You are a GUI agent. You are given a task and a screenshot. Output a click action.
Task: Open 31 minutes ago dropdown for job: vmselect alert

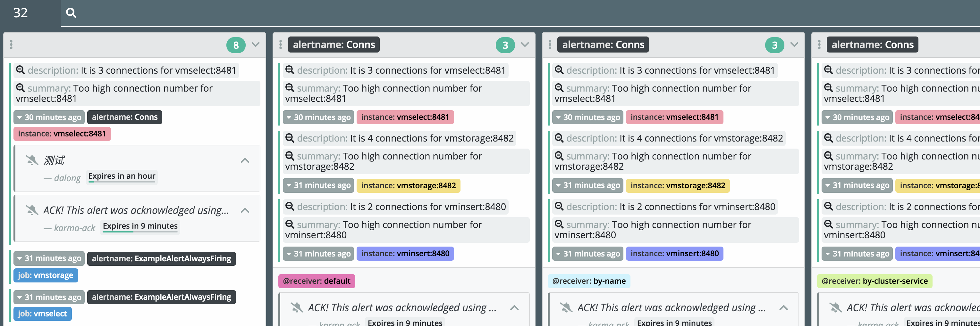(49, 297)
